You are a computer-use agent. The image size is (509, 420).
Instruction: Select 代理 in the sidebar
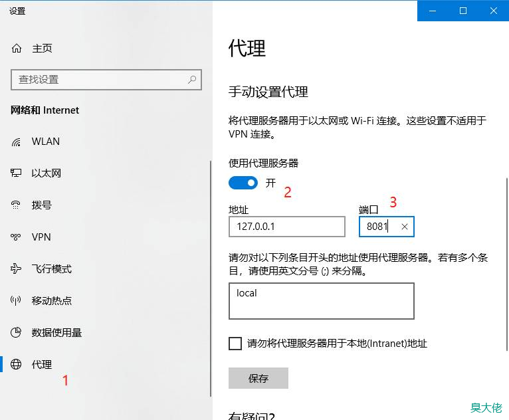pyautogui.click(x=42, y=364)
